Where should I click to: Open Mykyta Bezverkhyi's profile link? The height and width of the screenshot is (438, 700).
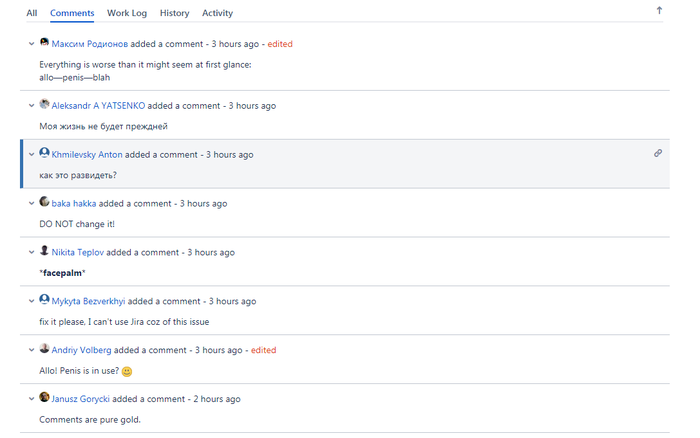click(x=88, y=301)
